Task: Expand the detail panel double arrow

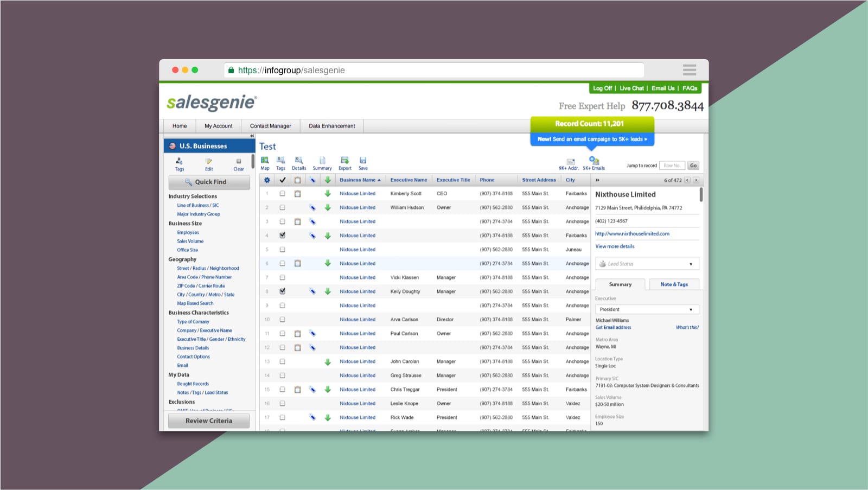Action: 598,180
